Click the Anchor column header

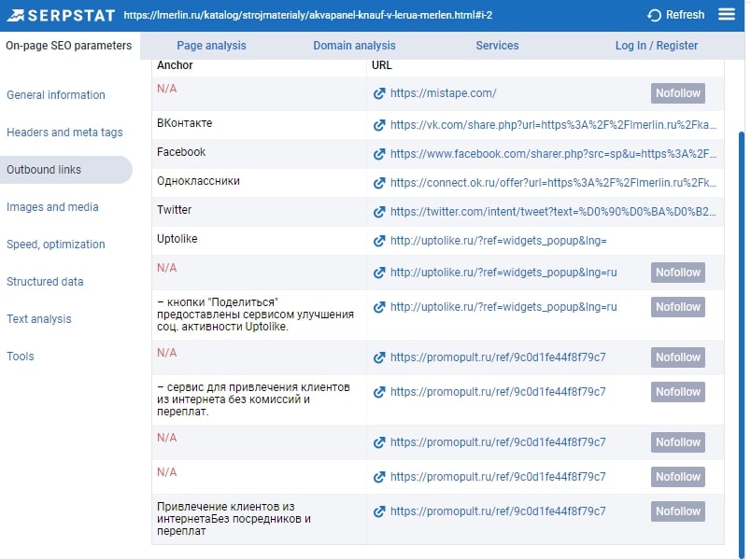[x=175, y=65]
